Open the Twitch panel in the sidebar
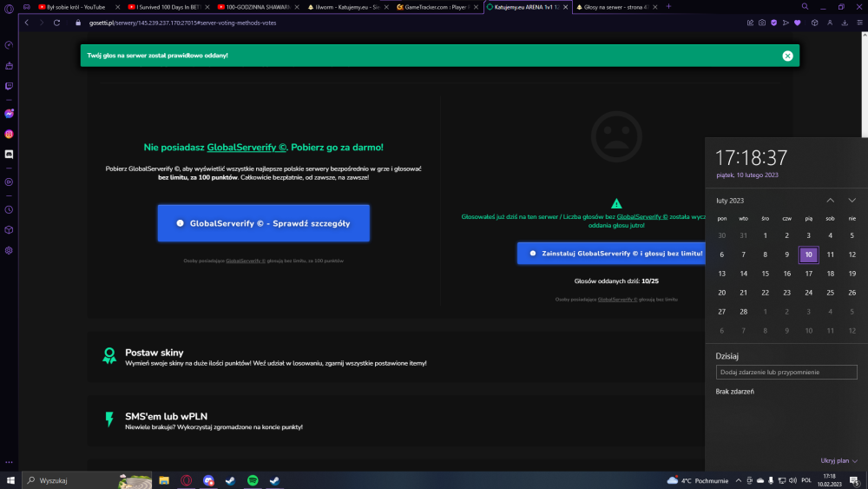The image size is (868, 489). tap(9, 86)
